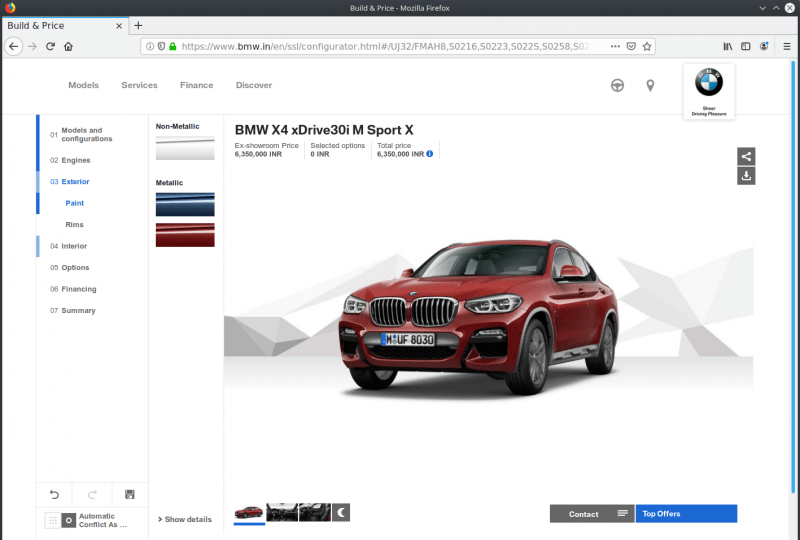Switch to night mode moon icon
Image resolution: width=800 pixels, height=540 pixels.
click(341, 512)
